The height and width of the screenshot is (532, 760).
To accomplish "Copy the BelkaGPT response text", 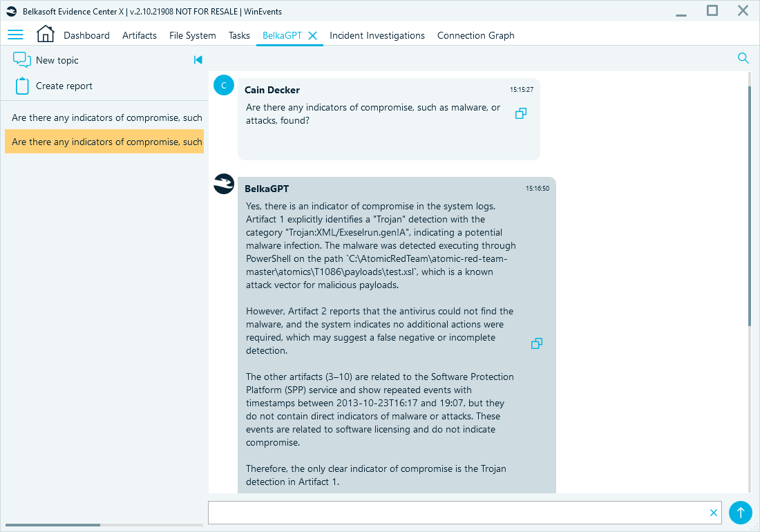I will pos(536,343).
